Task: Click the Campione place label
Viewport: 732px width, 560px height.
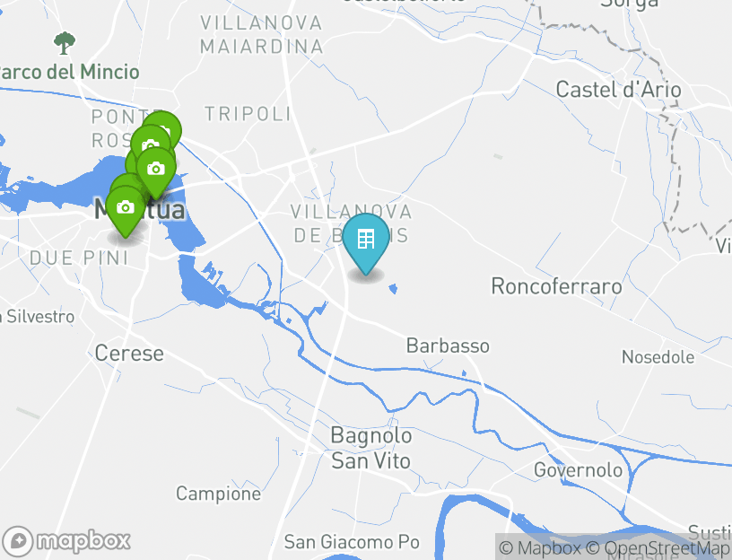Action: [x=219, y=494]
